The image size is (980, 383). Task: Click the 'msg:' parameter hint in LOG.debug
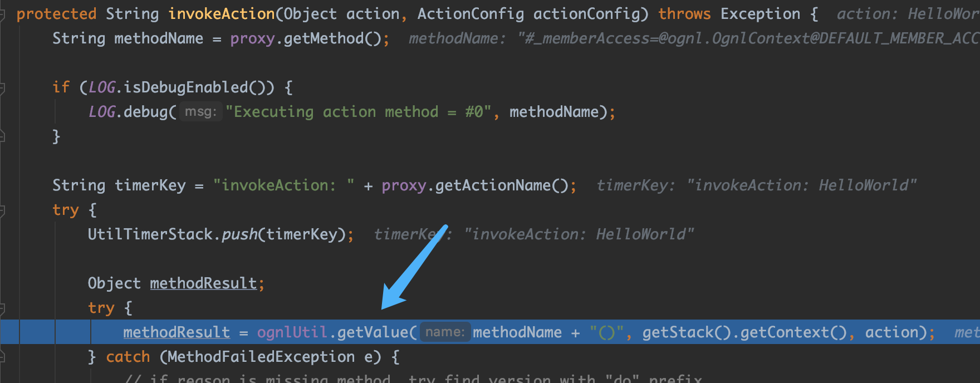click(x=200, y=112)
